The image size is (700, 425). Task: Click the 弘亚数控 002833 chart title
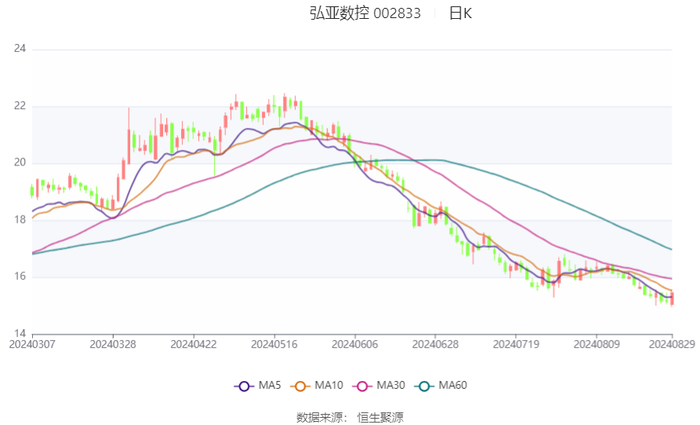(x=364, y=13)
